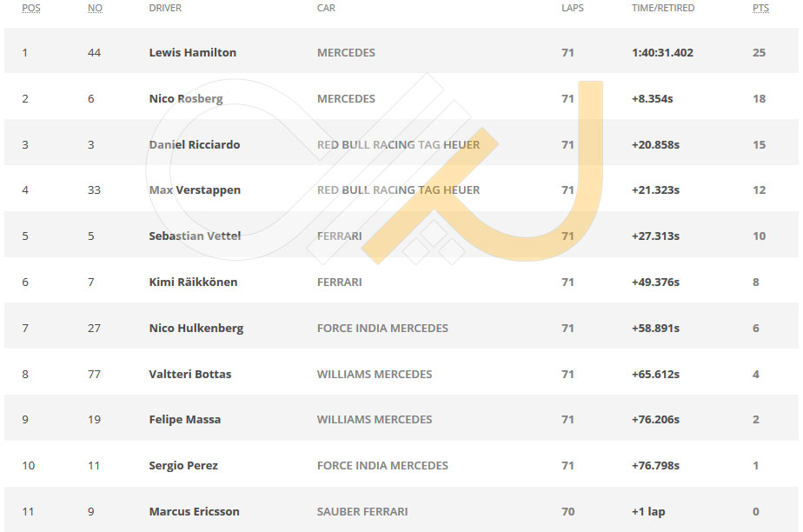Click the POS column header
The width and height of the screenshot is (803, 532).
pos(30,8)
